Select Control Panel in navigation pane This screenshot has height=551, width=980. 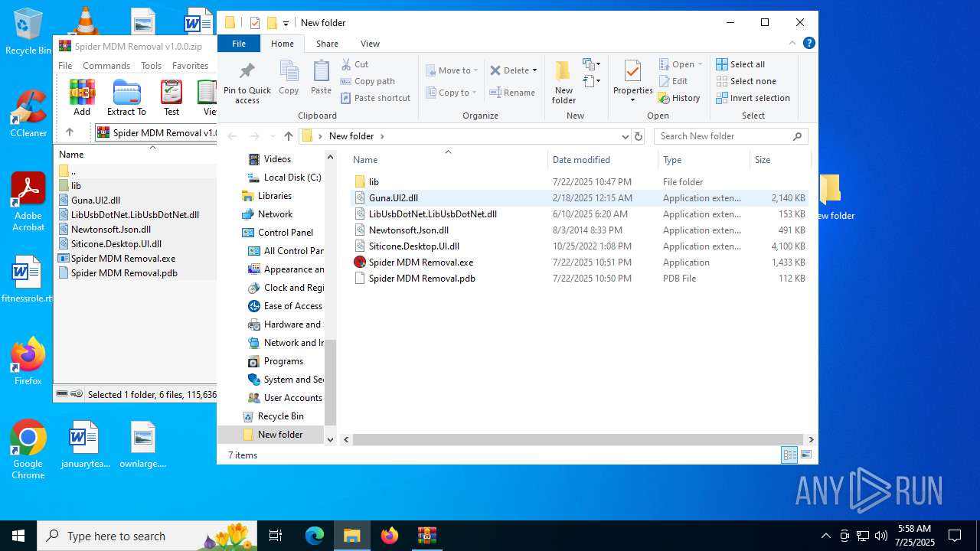point(285,233)
